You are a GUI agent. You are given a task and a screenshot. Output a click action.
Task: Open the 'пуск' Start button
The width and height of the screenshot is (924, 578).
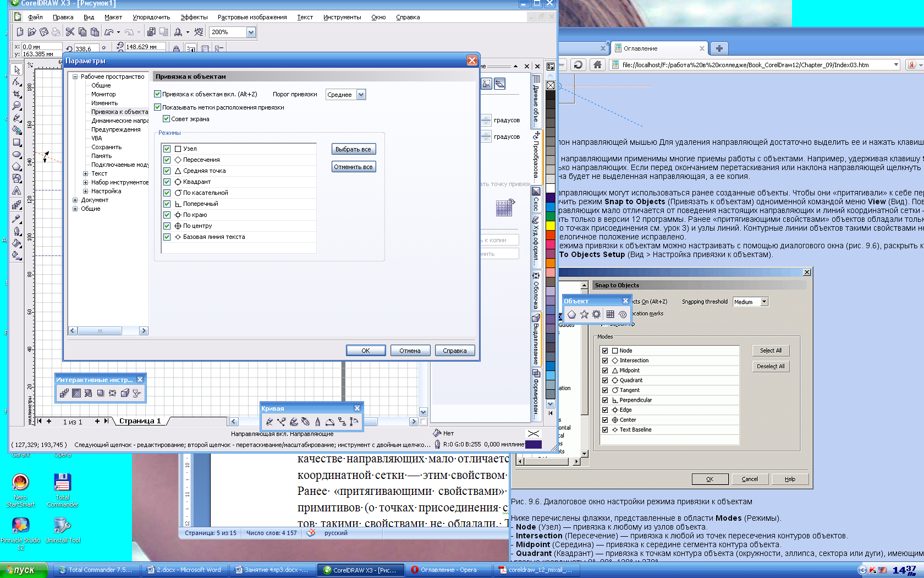[24, 570]
